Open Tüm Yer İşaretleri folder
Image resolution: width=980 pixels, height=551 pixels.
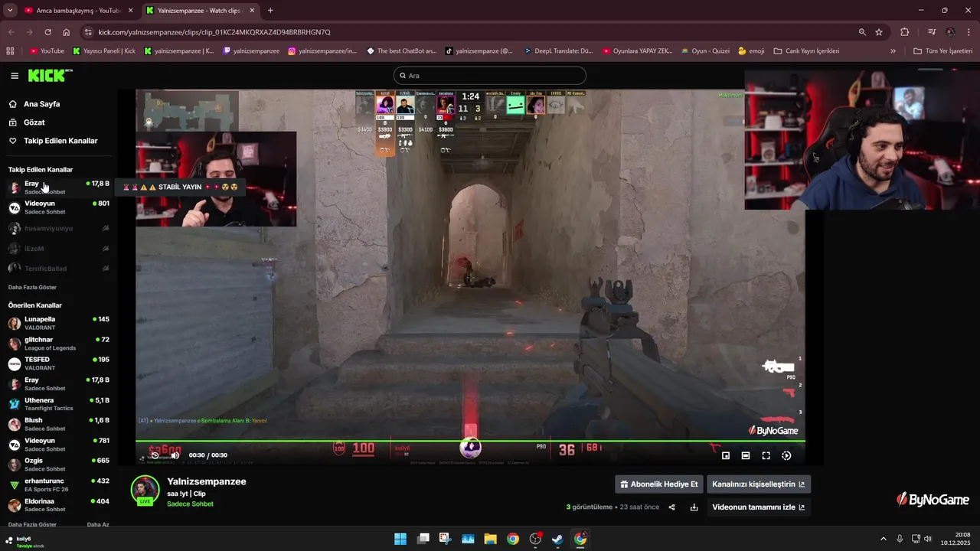[x=942, y=51]
